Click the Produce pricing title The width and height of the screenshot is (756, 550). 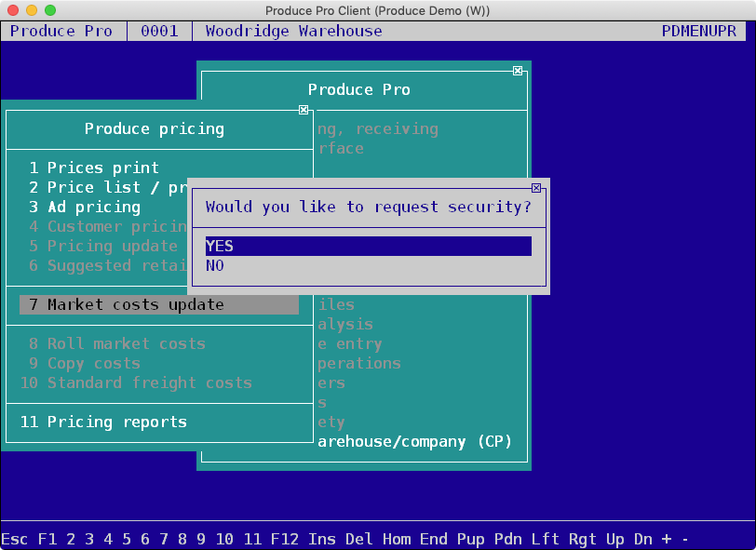[155, 128]
